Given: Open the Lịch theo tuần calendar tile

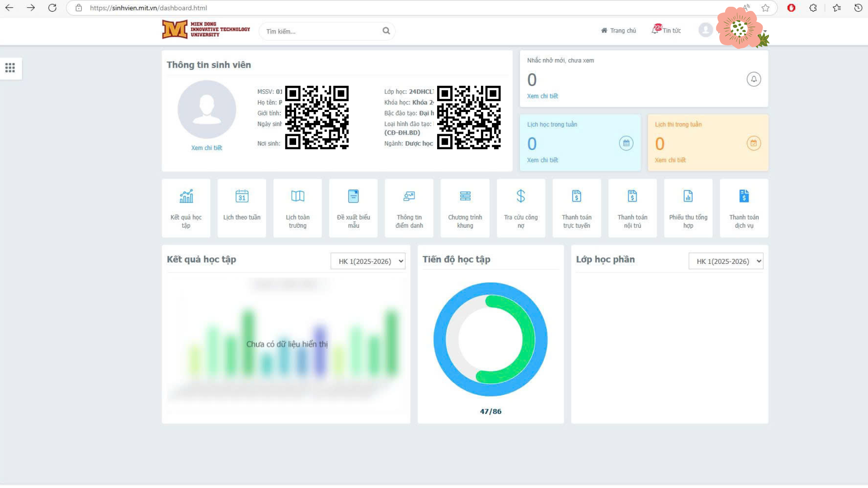Looking at the screenshot, I should click(242, 208).
